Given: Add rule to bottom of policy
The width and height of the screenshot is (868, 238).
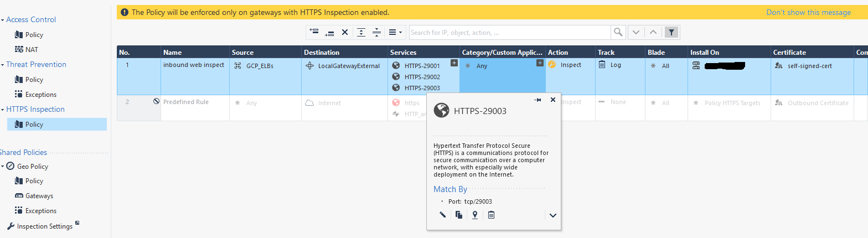Looking at the screenshot, I should coord(329,32).
